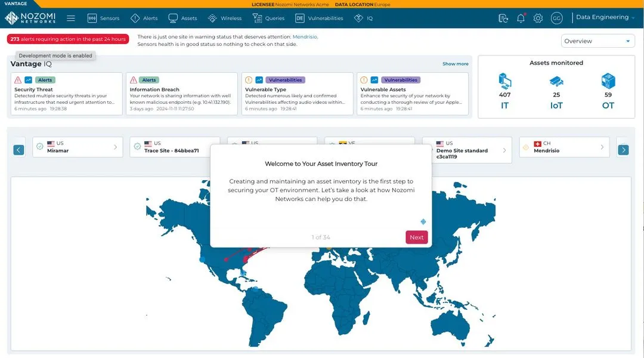Click Next in the Asset Inventory Tour
Viewport: 644px width, 358px height.
pos(416,237)
